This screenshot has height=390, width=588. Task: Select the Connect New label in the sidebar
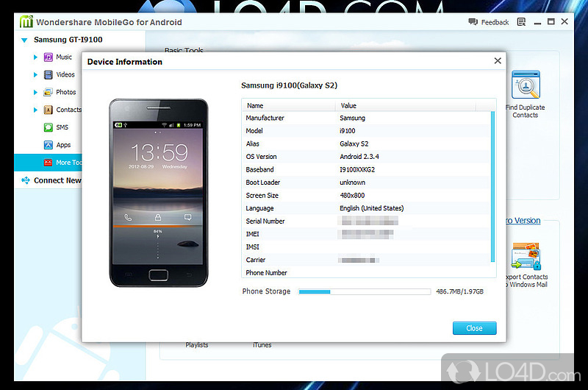57,180
